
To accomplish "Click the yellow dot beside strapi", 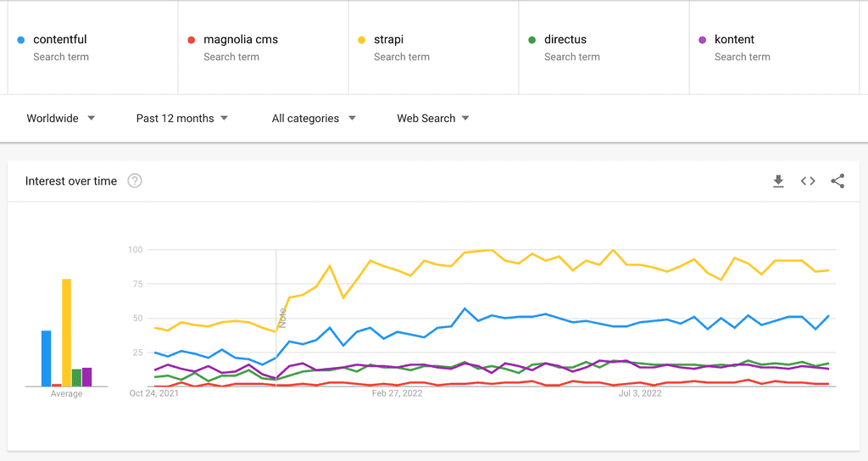I will [362, 40].
